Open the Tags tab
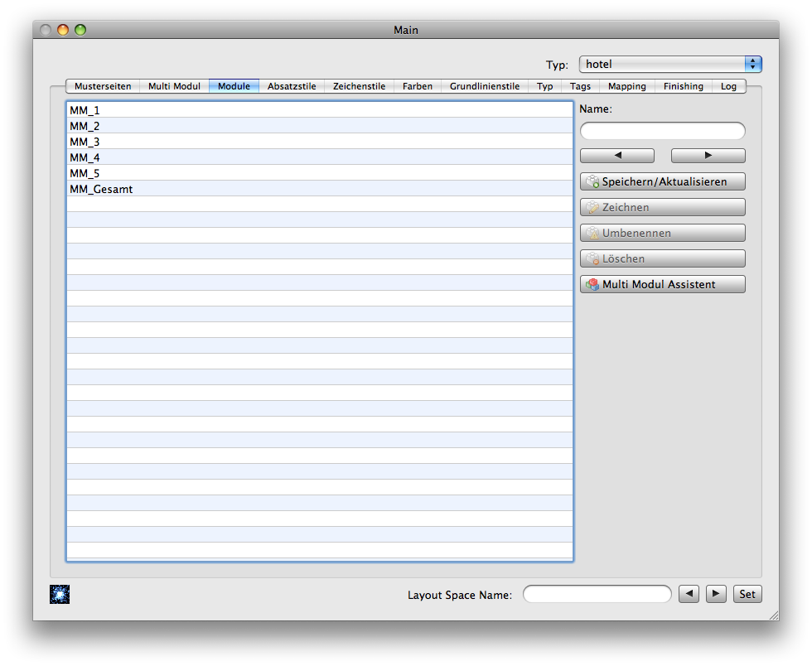 pyautogui.click(x=581, y=86)
